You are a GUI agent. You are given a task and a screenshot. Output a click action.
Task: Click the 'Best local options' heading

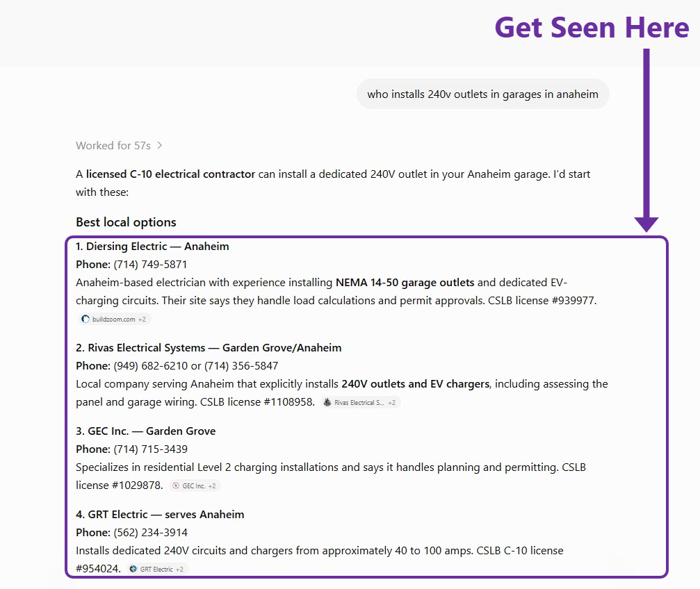[x=126, y=222]
